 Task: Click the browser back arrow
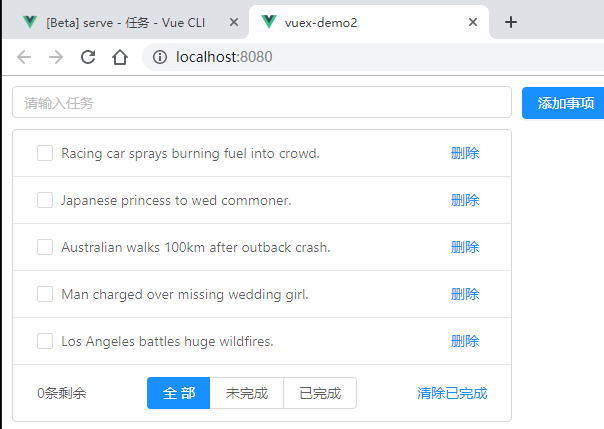click(x=24, y=57)
